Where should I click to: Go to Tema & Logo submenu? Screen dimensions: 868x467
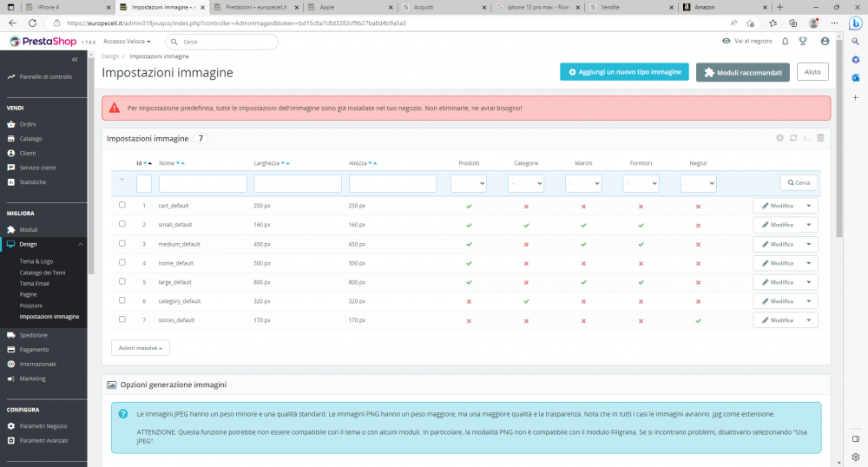pos(36,261)
